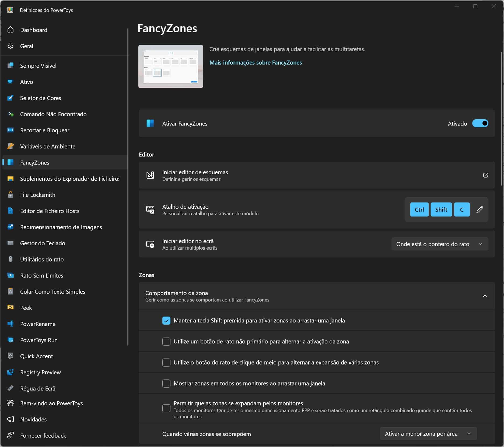Turn off the Ativar FancyZones toggle

pyautogui.click(x=480, y=123)
